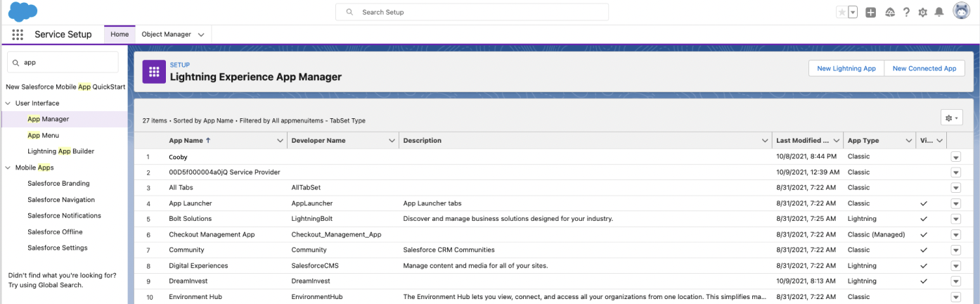Click the New Lightning App button
980x304 pixels.
click(x=846, y=68)
